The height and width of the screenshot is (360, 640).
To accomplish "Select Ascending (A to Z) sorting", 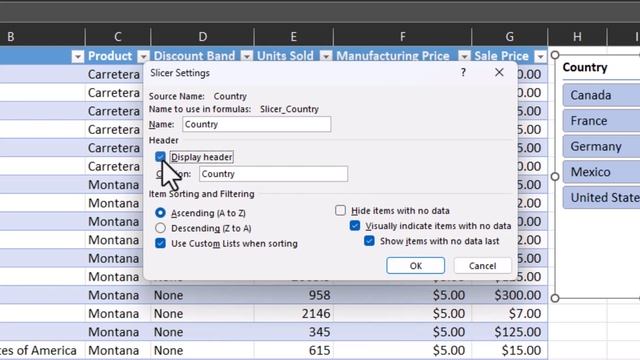I will (160, 213).
